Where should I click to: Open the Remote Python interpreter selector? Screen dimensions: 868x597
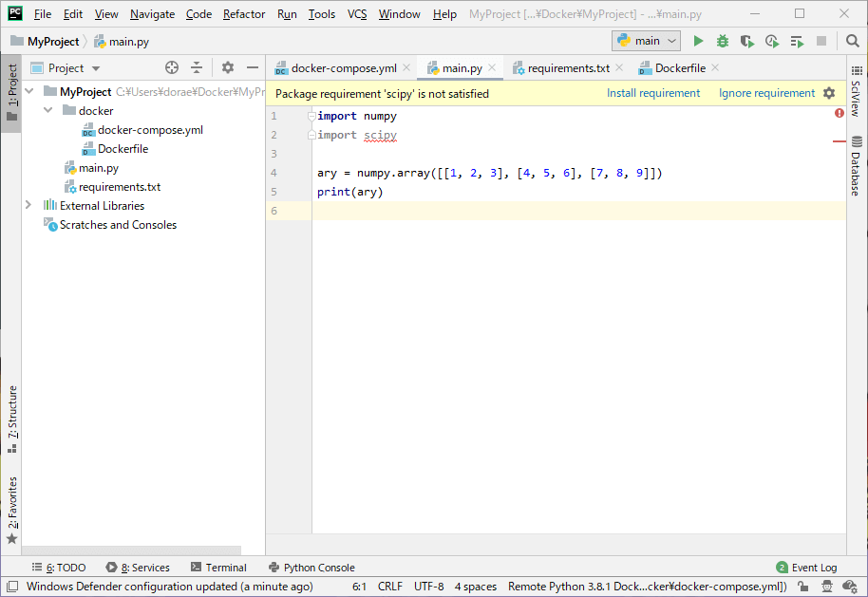[x=647, y=586]
